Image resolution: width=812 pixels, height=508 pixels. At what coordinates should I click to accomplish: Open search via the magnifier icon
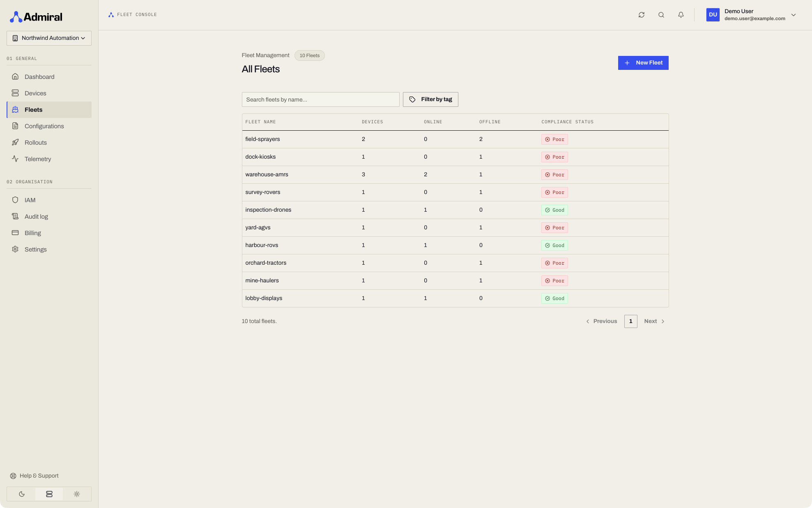(661, 15)
